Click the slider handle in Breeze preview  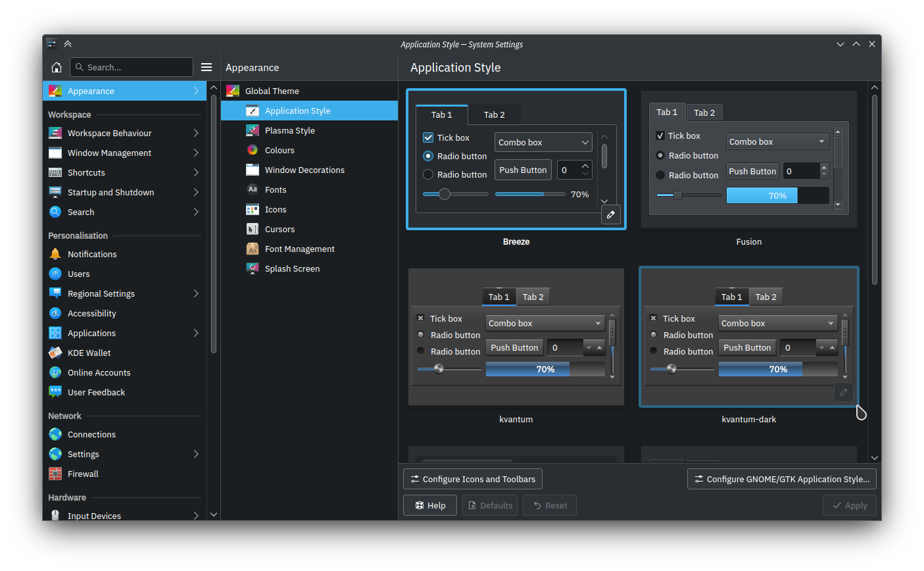tap(445, 194)
